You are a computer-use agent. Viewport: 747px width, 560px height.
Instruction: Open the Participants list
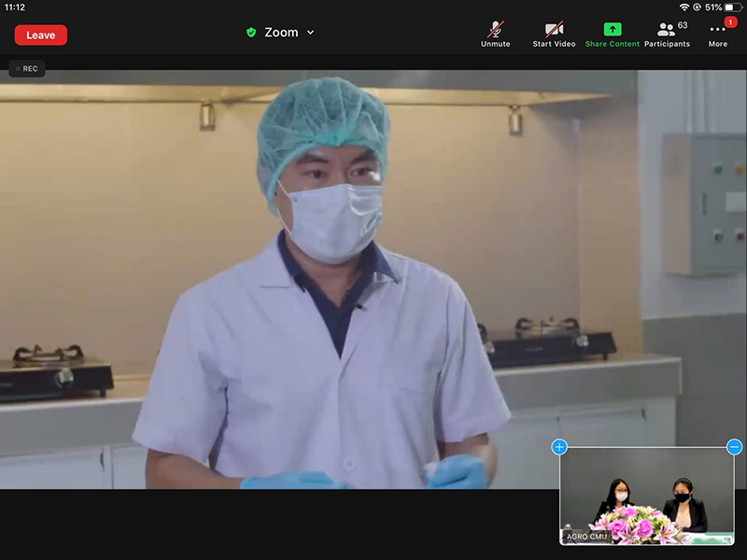pyautogui.click(x=667, y=35)
